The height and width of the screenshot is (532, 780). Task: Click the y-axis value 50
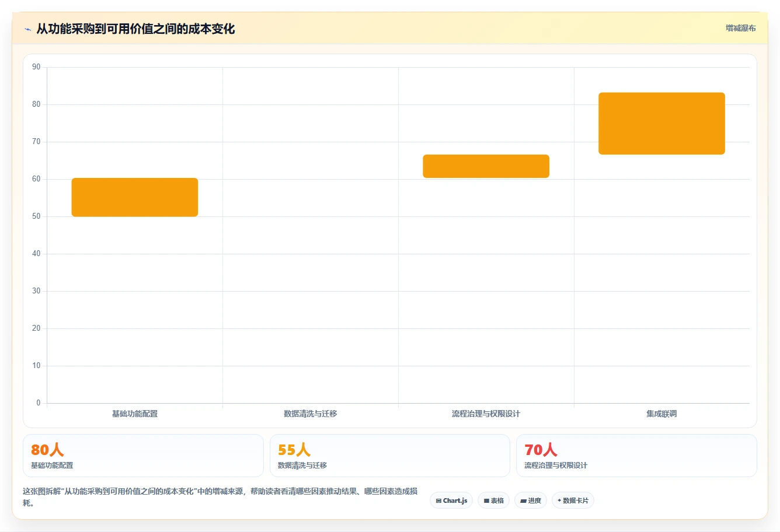click(36, 216)
